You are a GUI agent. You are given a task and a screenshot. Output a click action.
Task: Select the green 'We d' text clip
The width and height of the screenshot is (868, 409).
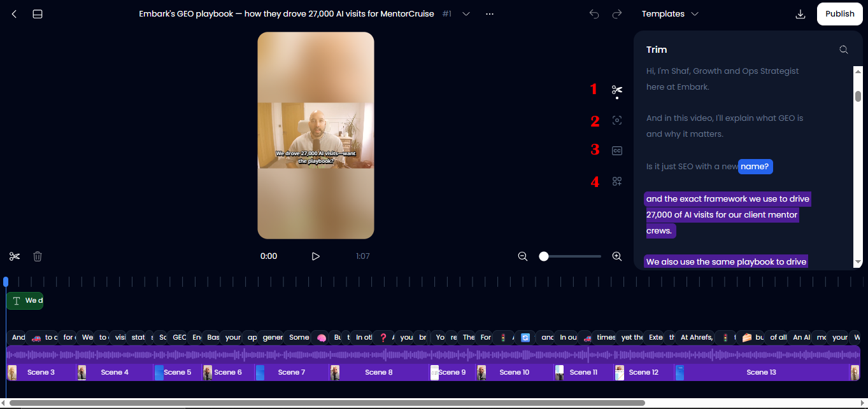[x=25, y=301]
